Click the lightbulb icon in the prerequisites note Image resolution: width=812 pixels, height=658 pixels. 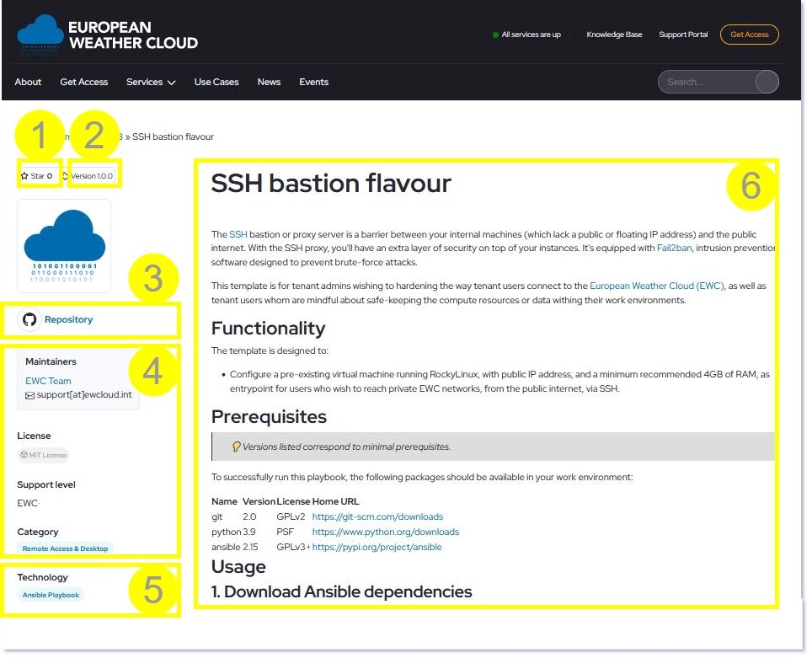[x=236, y=447]
